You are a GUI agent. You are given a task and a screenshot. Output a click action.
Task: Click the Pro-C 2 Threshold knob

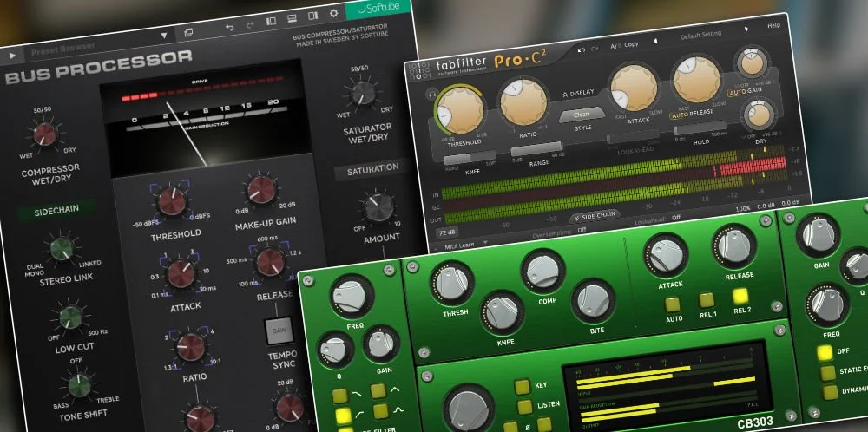[459, 110]
